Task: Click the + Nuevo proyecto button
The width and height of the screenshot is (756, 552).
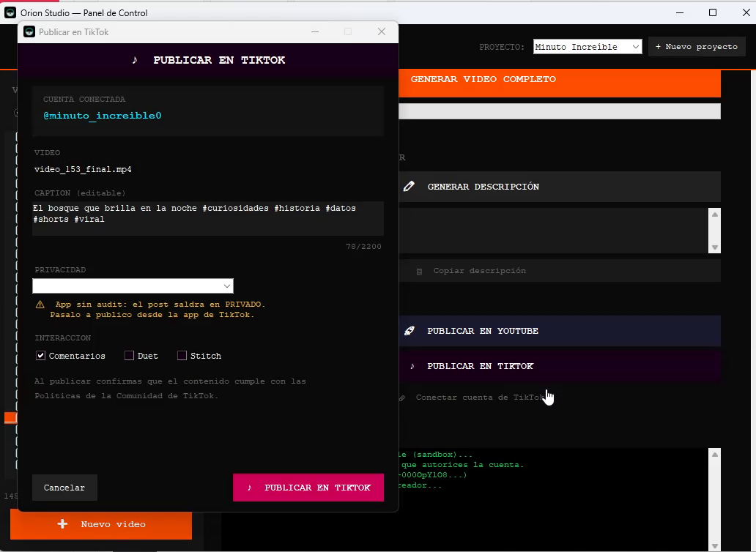Action: pos(697,47)
